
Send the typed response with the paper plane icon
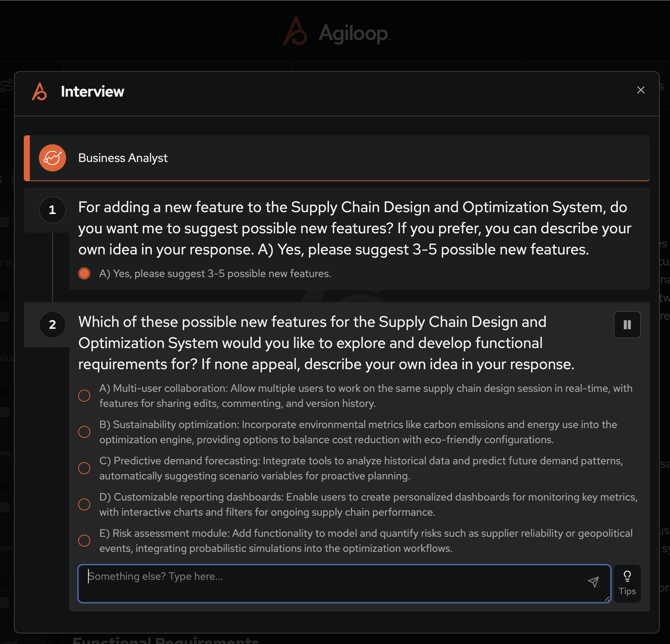tap(593, 582)
